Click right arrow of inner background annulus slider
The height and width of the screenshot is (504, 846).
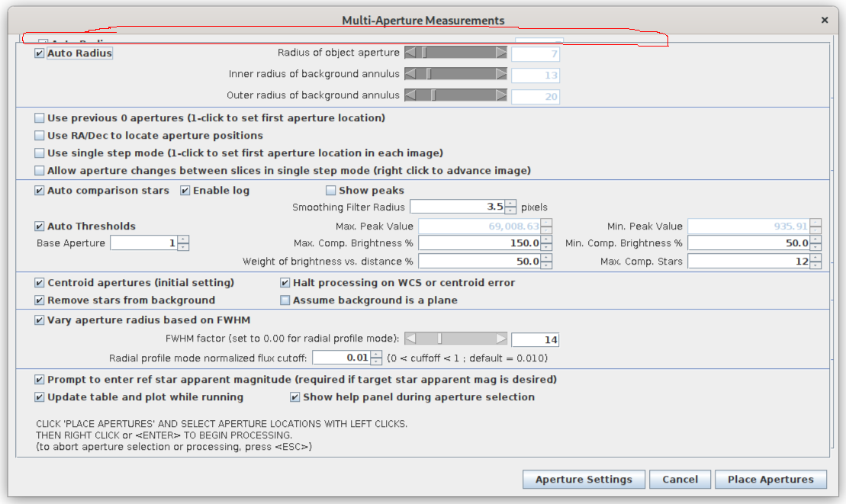pyautogui.click(x=501, y=74)
